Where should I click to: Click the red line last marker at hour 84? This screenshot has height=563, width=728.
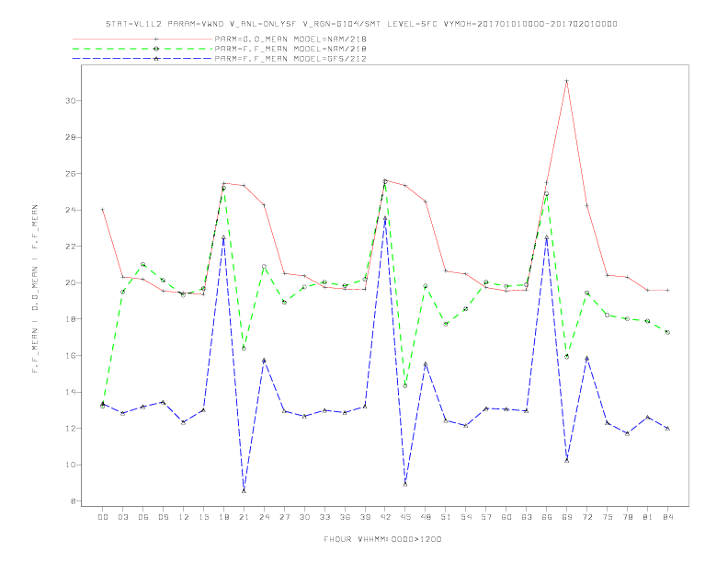[667, 290]
